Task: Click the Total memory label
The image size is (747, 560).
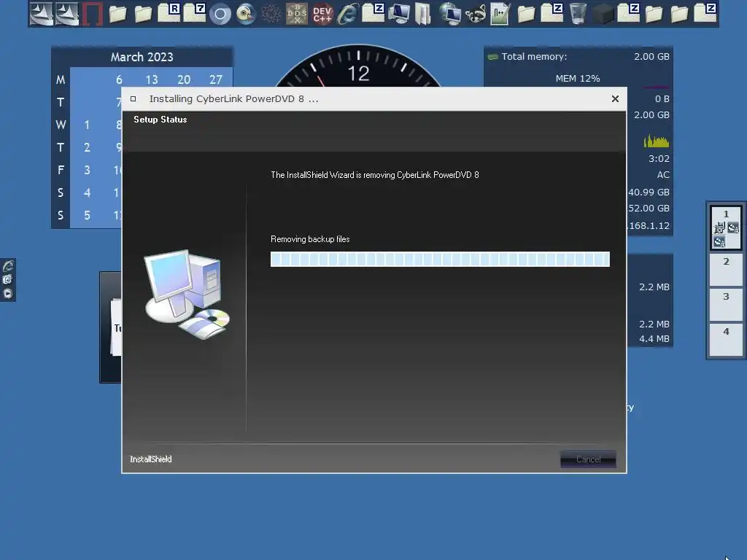Action: tap(534, 57)
